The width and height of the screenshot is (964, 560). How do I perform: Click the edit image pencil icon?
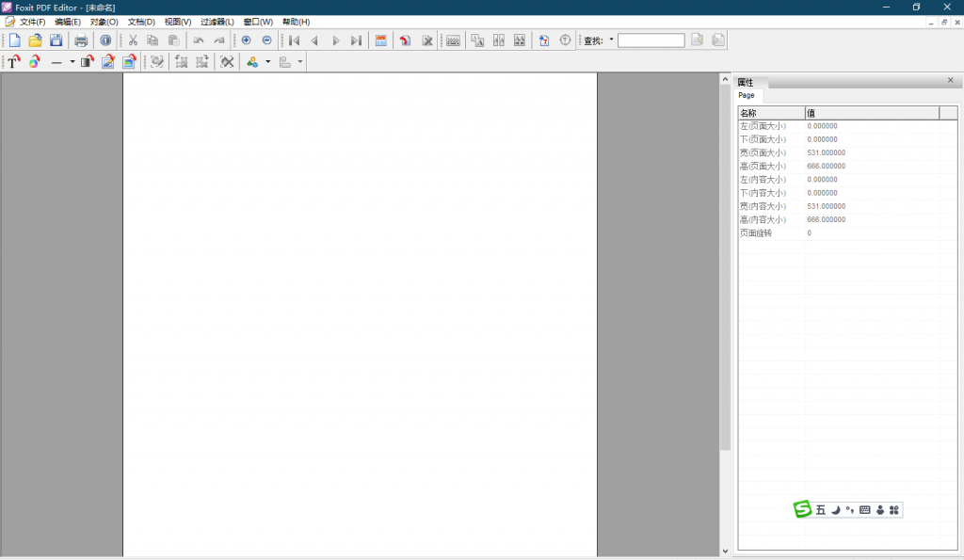108,61
